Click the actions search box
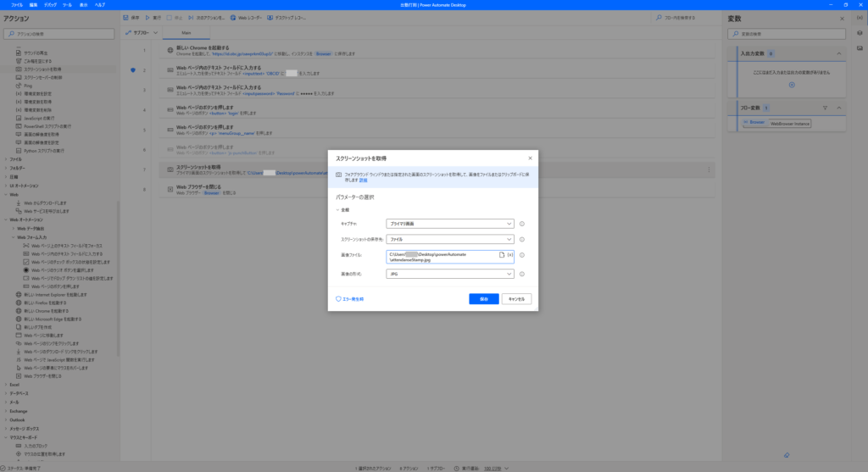 pyautogui.click(x=58, y=34)
